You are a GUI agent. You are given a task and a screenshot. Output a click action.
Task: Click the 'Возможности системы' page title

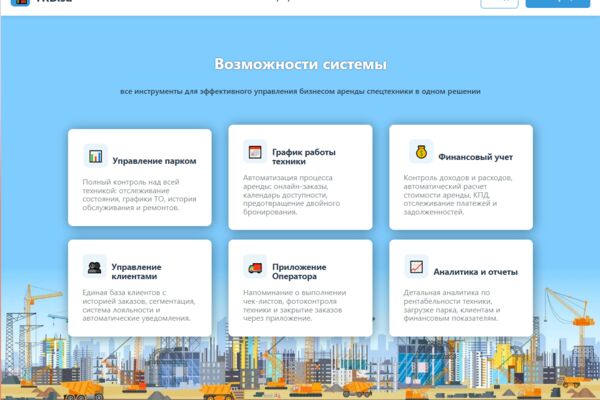tap(300, 64)
